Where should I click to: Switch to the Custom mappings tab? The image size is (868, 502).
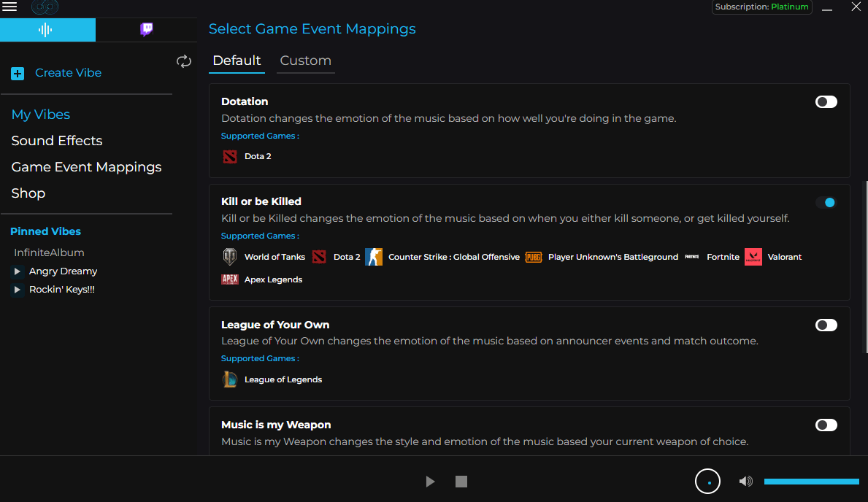pos(306,61)
